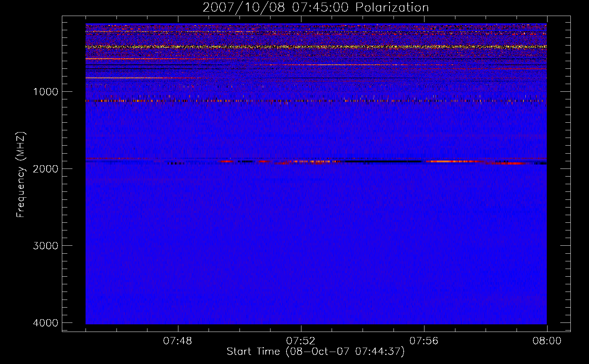Select the 1000 frequency axis label
This screenshot has width=589, height=364.
pyautogui.click(x=46, y=92)
